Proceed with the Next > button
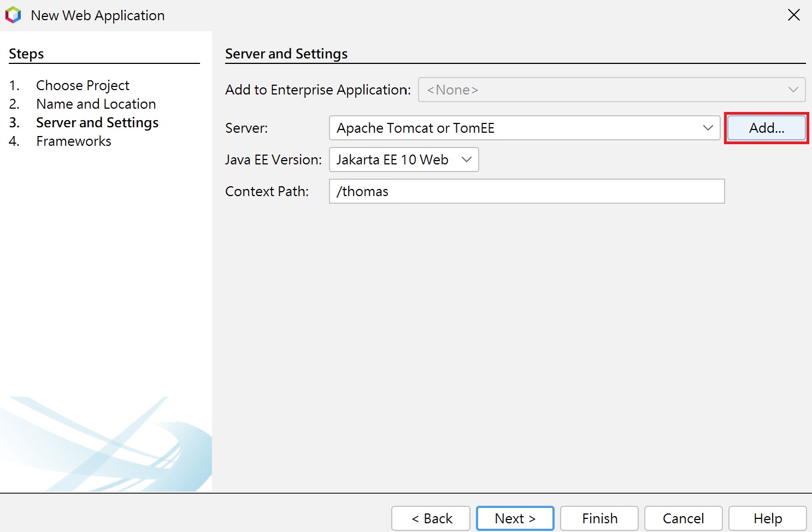 pos(515,518)
